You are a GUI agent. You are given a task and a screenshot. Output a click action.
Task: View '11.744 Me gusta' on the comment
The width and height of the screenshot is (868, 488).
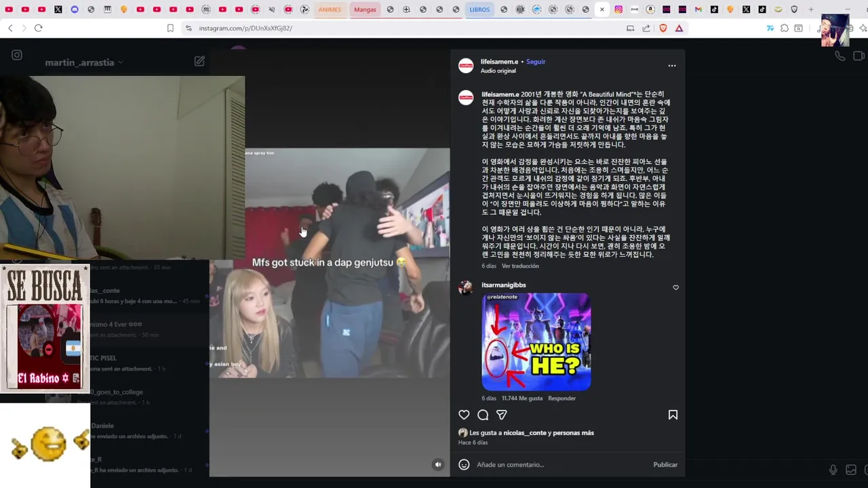(x=522, y=399)
